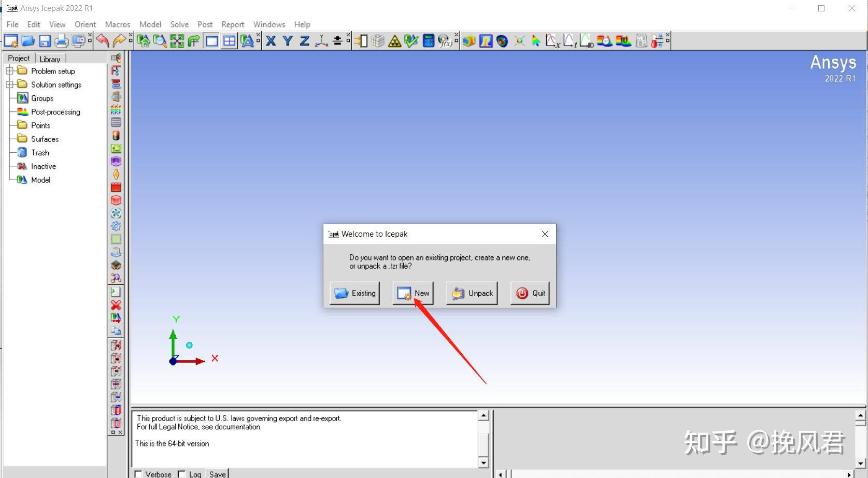Viewport: 868px width, 478px height.
Task: Open the File menu
Action: (12, 24)
